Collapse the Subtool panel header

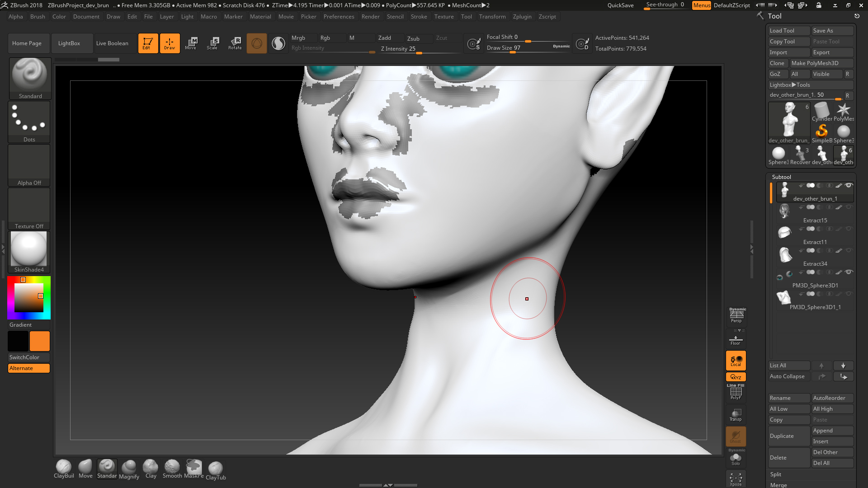coord(781,177)
